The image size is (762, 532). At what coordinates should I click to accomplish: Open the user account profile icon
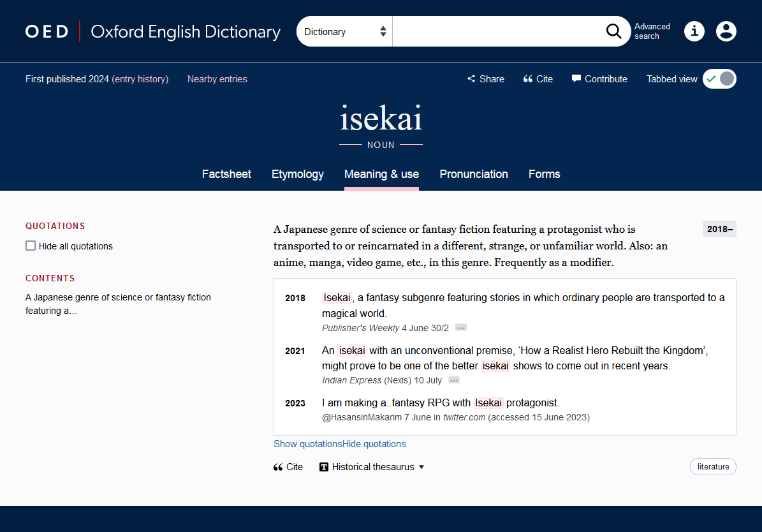click(x=726, y=31)
